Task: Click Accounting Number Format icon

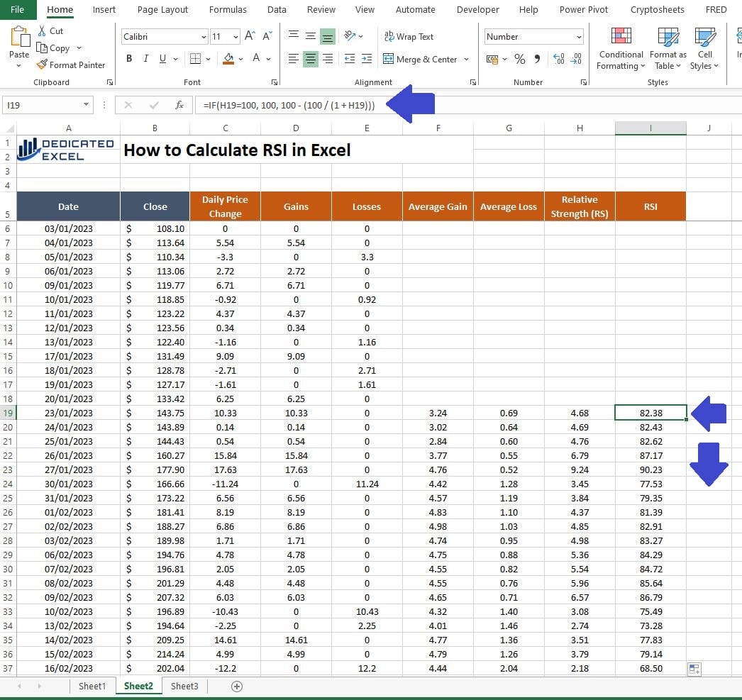Action: click(x=492, y=59)
